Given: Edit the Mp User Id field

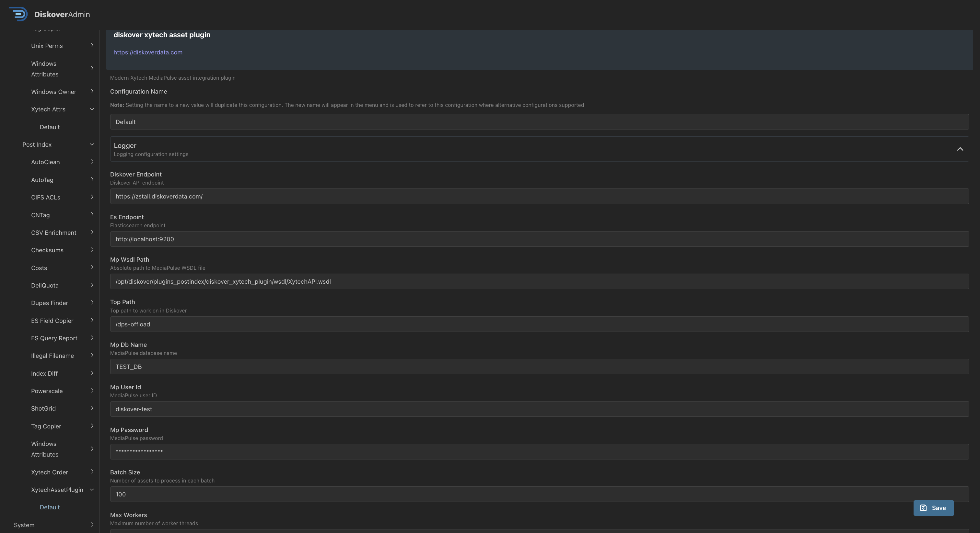Looking at the screenshot, I should click(x=540, y=409).
